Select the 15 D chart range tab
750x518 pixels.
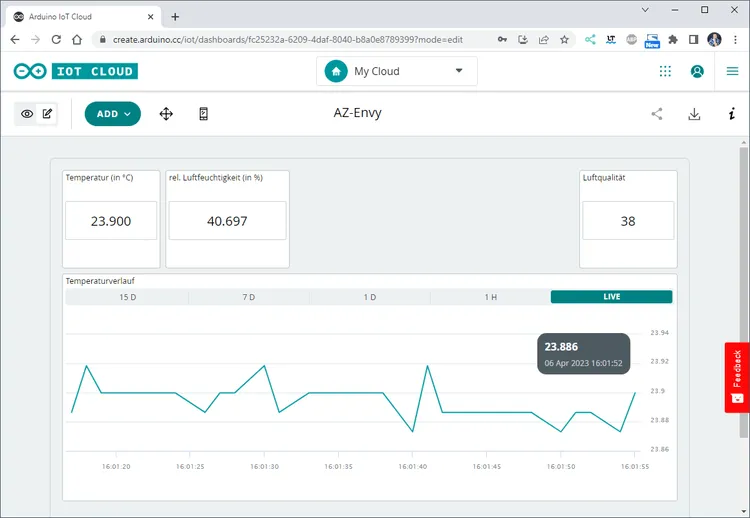pos(127,297)
